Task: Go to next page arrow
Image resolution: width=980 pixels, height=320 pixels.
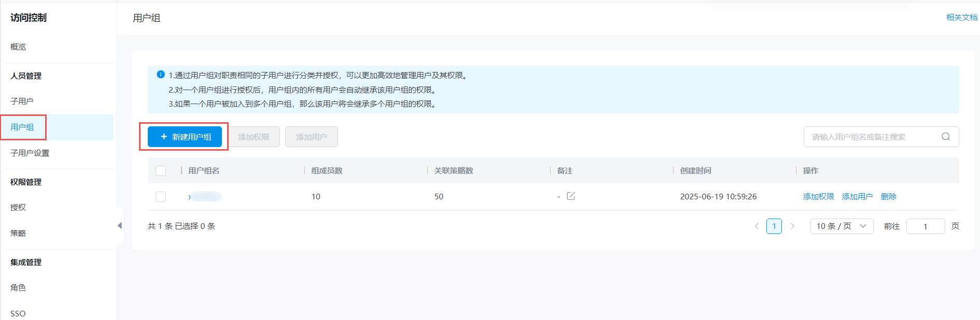Action: tap(792, 226)
